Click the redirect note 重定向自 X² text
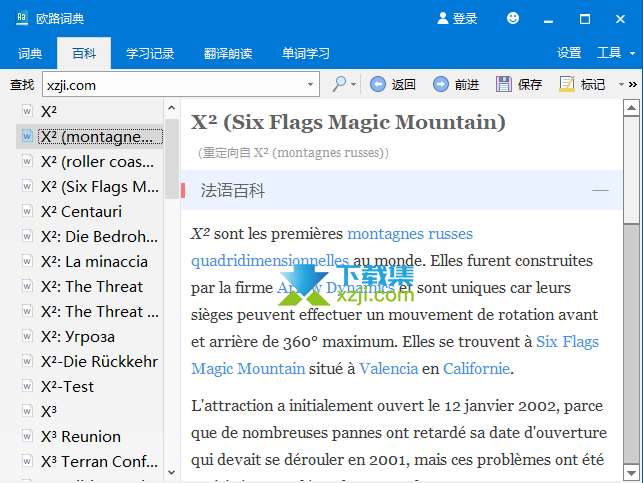The width and height of the screenshot is (643, 483). [293, 153]
